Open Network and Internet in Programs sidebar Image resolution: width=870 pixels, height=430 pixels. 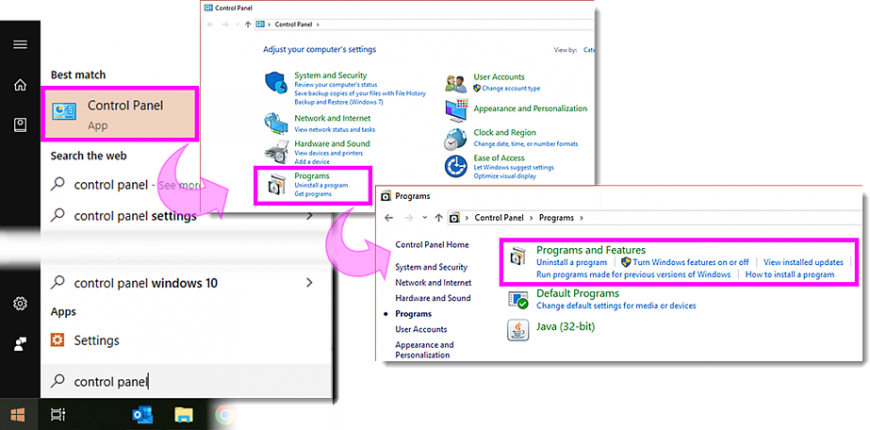(x=433, y=282)
